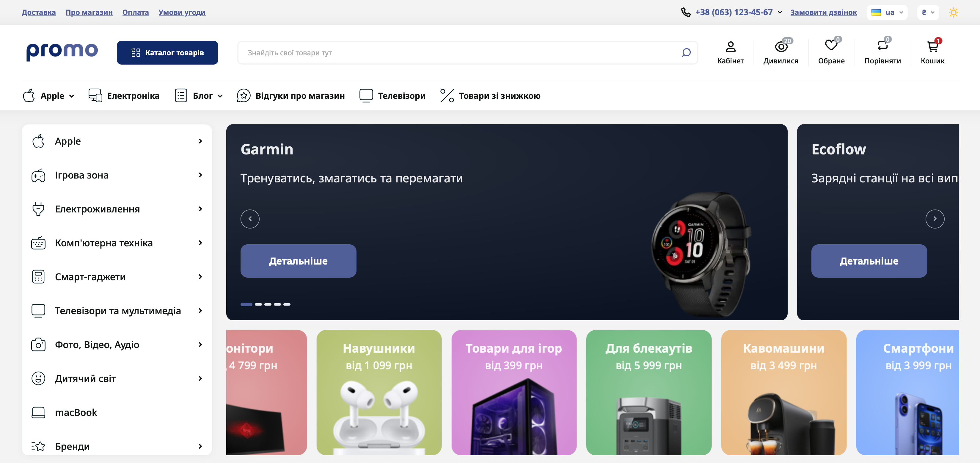
Task: Click the Навушники category tile
Action: [379, 392]
